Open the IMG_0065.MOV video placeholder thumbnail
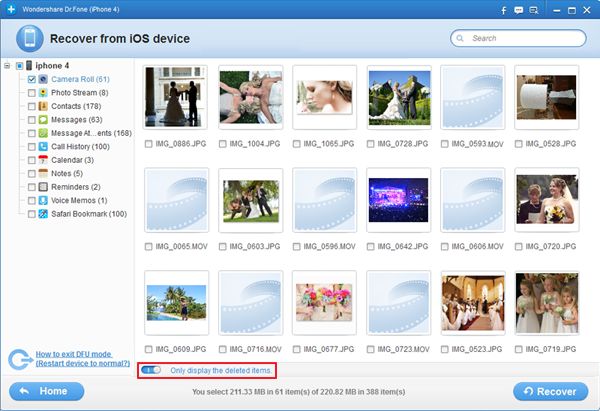 coord(176,200)
